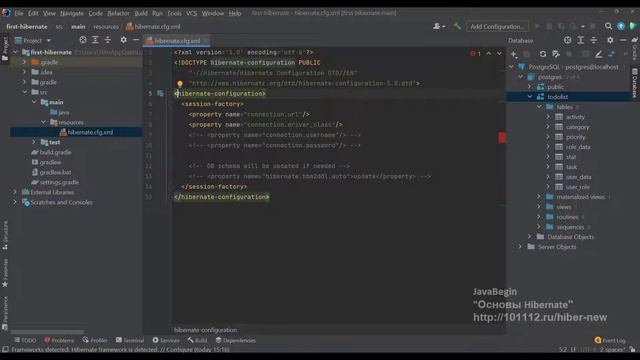This screenshot has width=640, height=360.
Task: Click Select Opened File icon in Project panel
Action: pos(83,40)
